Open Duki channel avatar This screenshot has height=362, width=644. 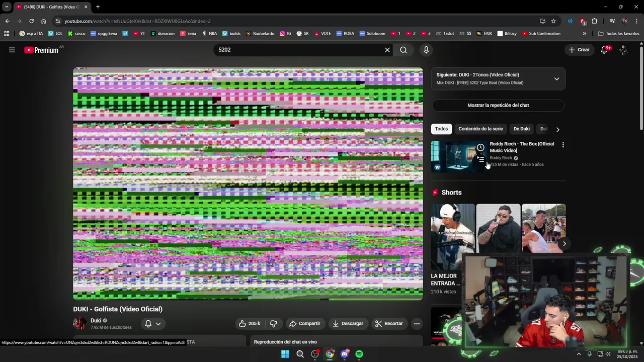click(79, 323)
